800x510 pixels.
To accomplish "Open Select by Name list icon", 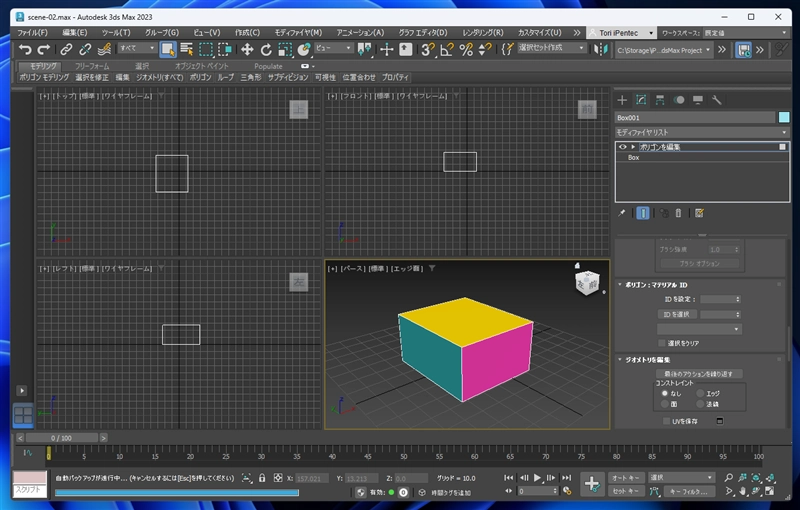I will coord(187,49).
